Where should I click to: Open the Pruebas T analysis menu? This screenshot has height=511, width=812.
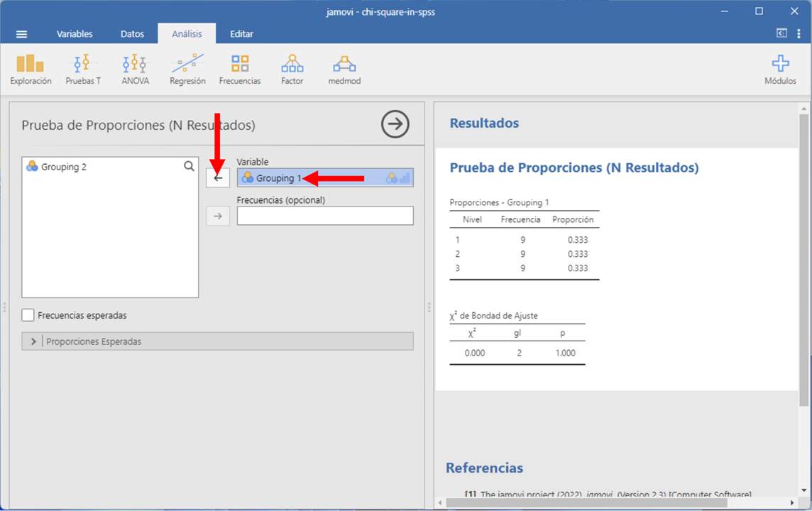[x=83, y=70]
